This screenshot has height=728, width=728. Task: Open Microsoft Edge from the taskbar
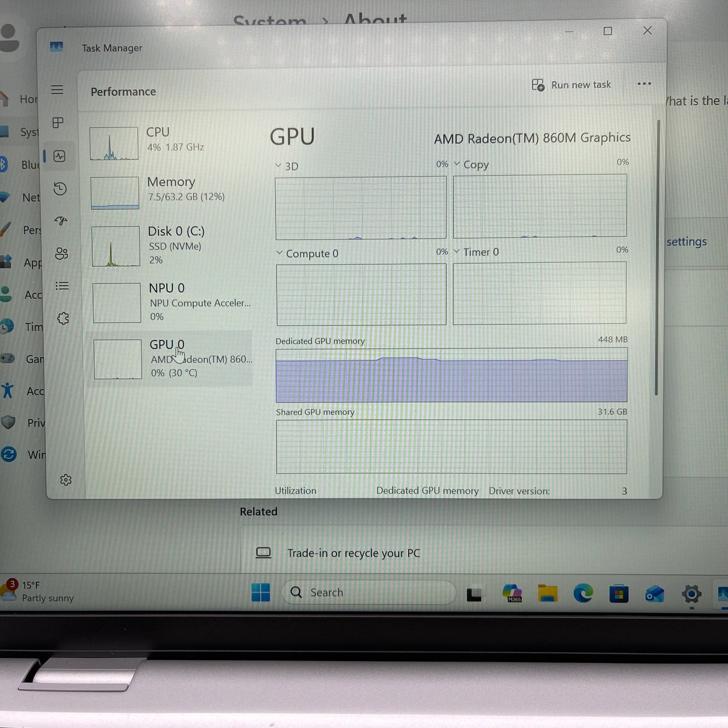pyautogui.click(x=583, y=593)
